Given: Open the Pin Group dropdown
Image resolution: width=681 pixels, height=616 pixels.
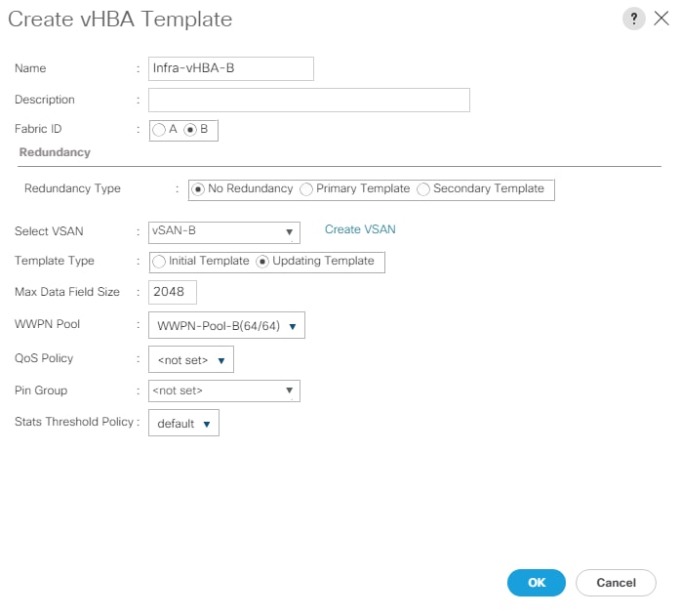Looking at the screenshot, I should [x=224, y=390].
